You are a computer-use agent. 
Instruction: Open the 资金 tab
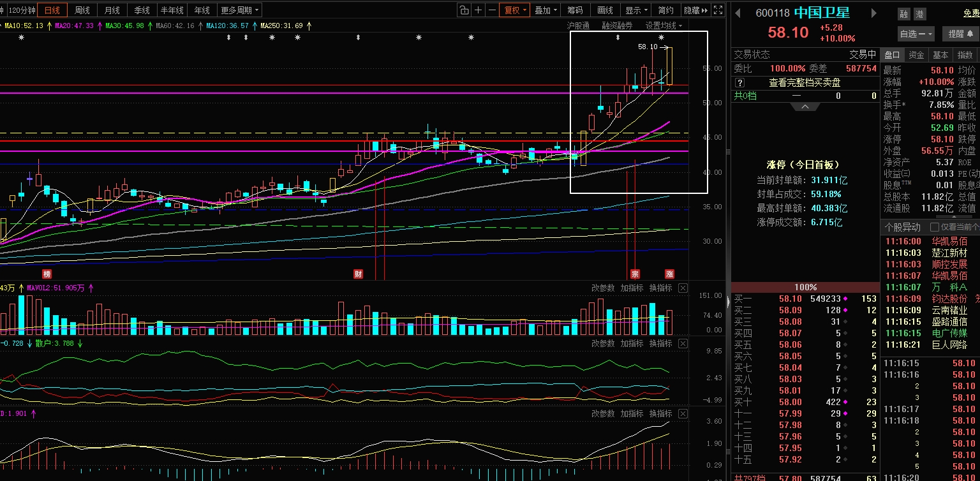pyautogui.click(x=916, y=55)
